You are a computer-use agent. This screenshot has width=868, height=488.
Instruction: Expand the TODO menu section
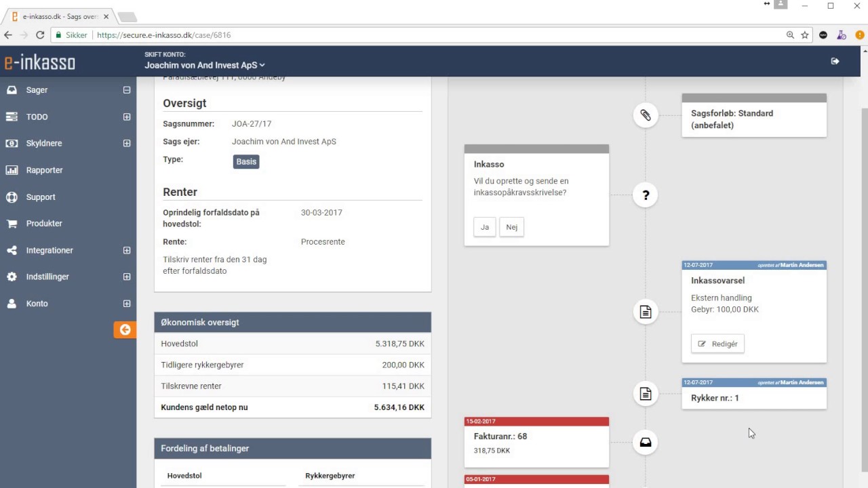[126, 117]
